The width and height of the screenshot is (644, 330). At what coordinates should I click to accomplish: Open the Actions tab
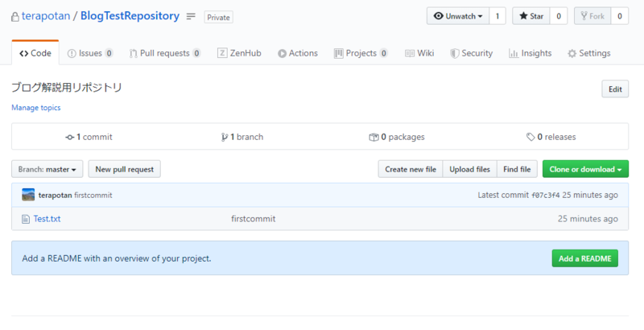coord(298,53)
